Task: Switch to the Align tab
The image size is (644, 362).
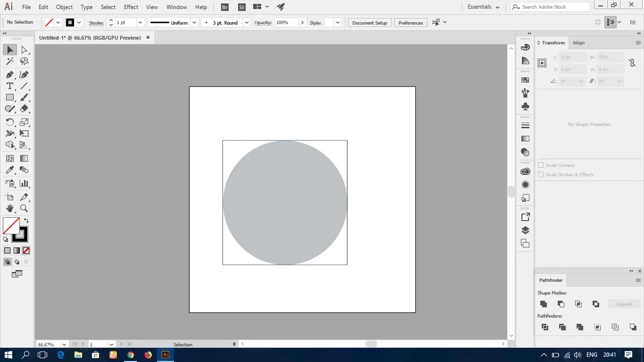Action: coord(579,43)
